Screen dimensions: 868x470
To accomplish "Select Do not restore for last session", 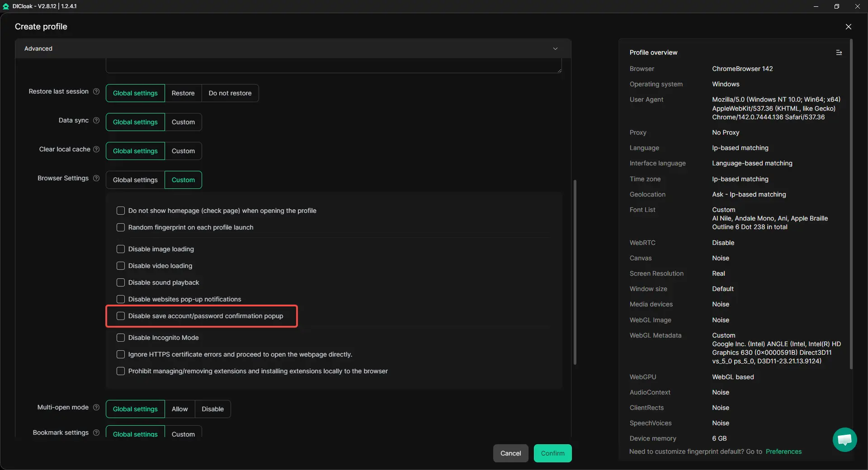I will coord(230,94).
